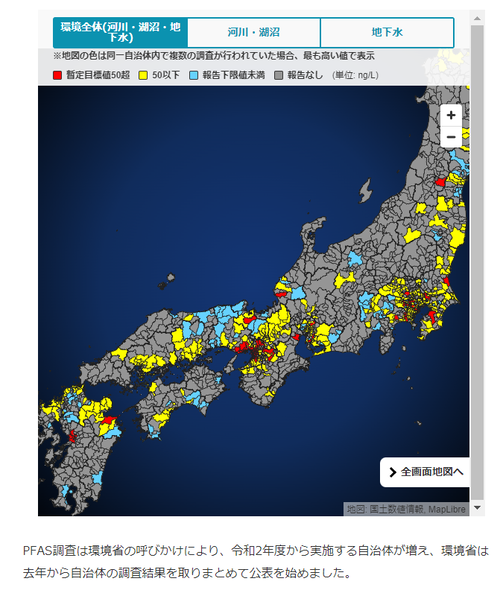Click the 報告なし legend label
The height and width of the screenshot is (593, 500).
tap(305, 75)
